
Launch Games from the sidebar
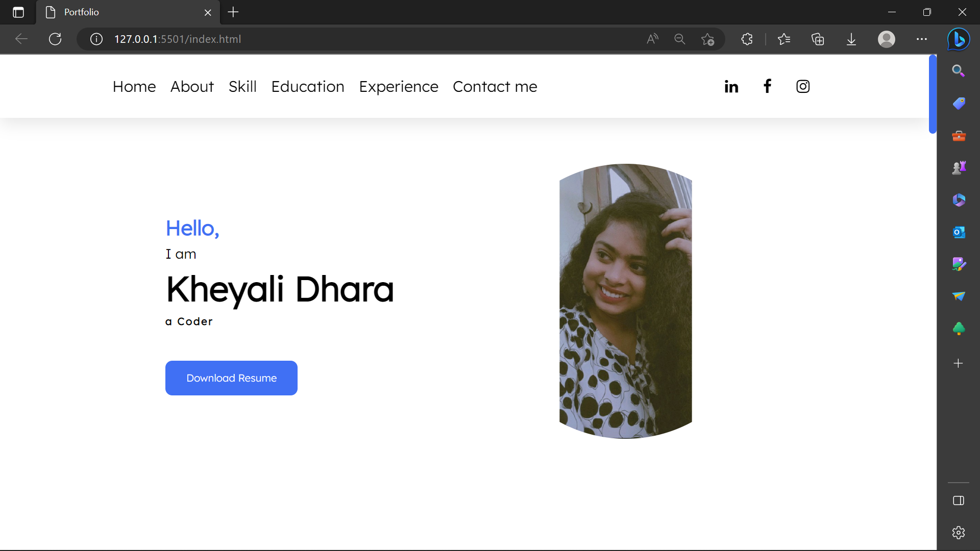958,167
